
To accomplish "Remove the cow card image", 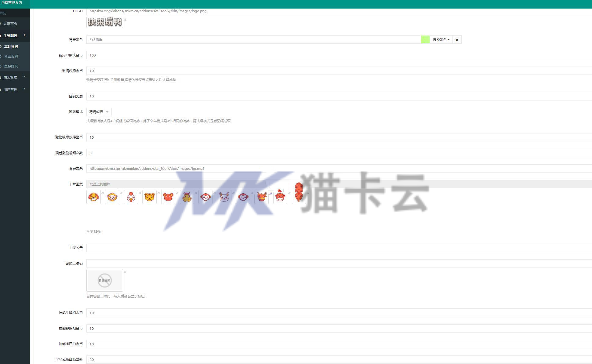I will (x=289, y=193).
